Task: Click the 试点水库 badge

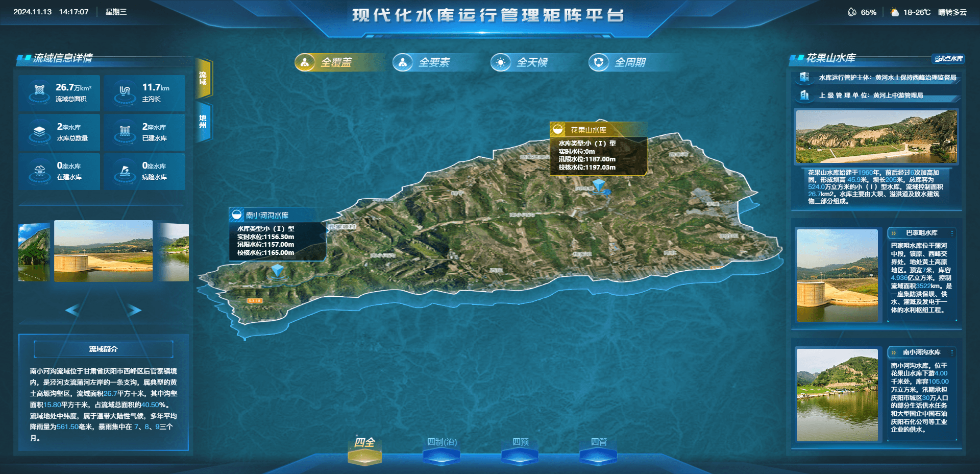Action: [948, 59]
